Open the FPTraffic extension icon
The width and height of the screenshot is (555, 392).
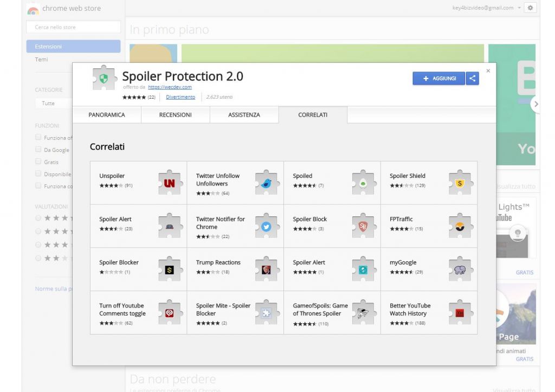[460, 226]
